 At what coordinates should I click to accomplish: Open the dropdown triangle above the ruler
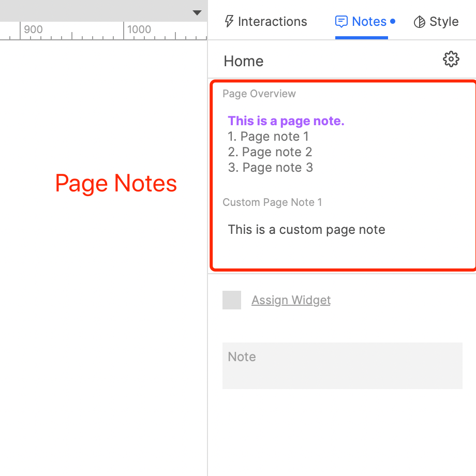tap(197, 12)
